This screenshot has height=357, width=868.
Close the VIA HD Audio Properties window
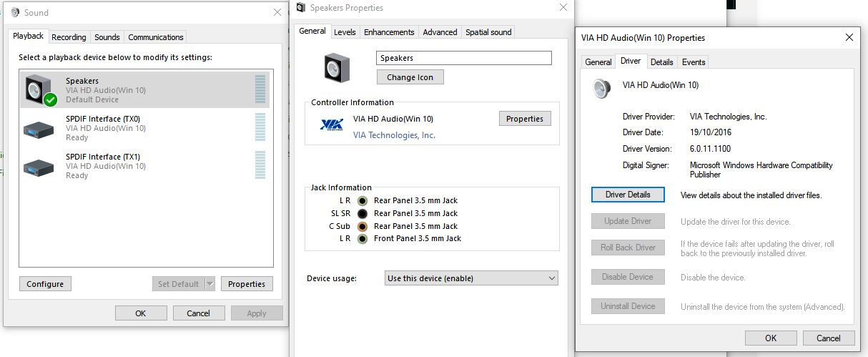tap(849, 37)
